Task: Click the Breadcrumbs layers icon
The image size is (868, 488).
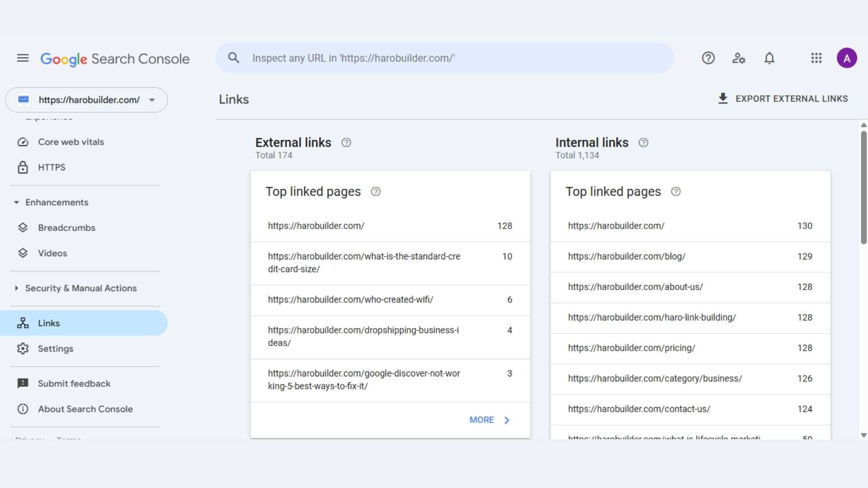Action: (x=23, y=228)
